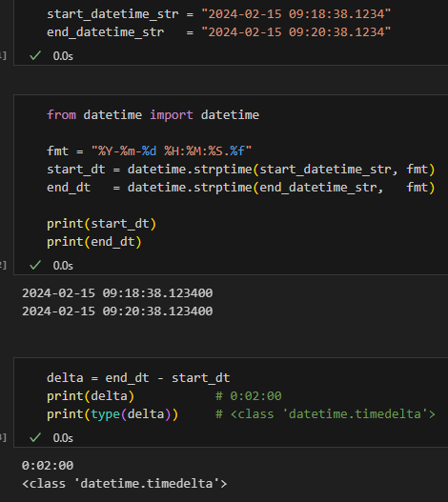Click the first cell's green success checkmark
Viewport: 448px width, 502px height.
35,55
